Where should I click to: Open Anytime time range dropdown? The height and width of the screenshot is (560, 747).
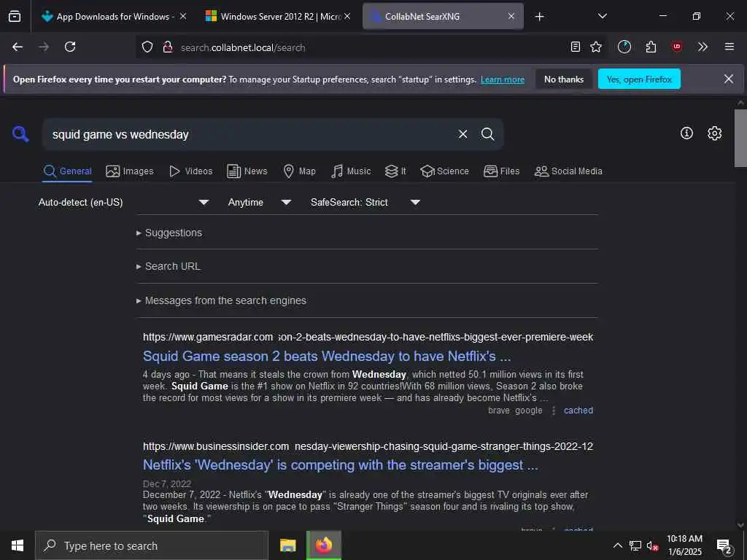260,203
